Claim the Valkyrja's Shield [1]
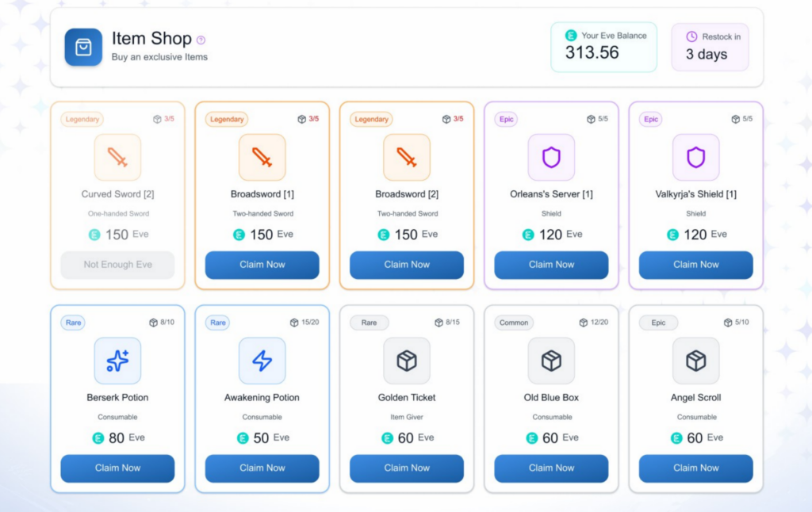 coord(695,265)
